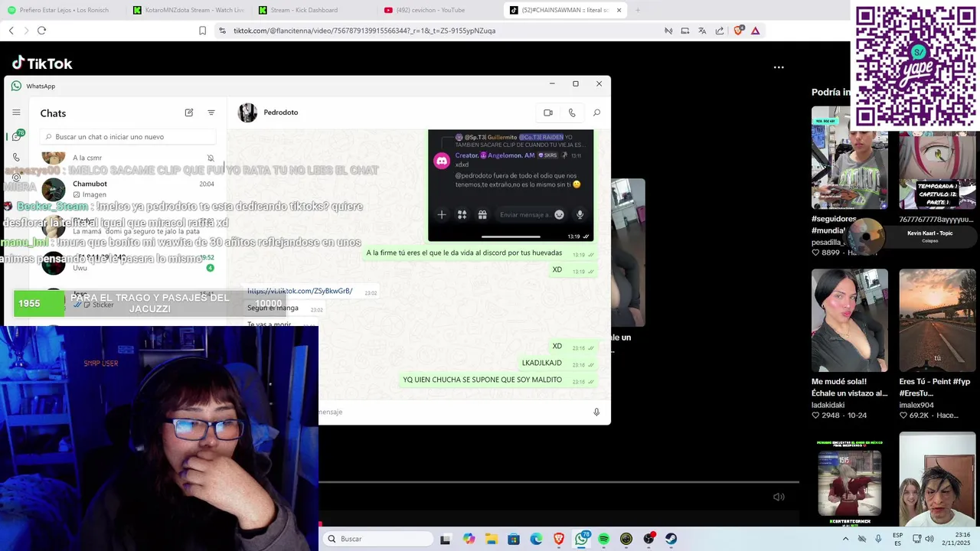
Task: Start a voice call with Pedrodoto
Action: point(572,112)
